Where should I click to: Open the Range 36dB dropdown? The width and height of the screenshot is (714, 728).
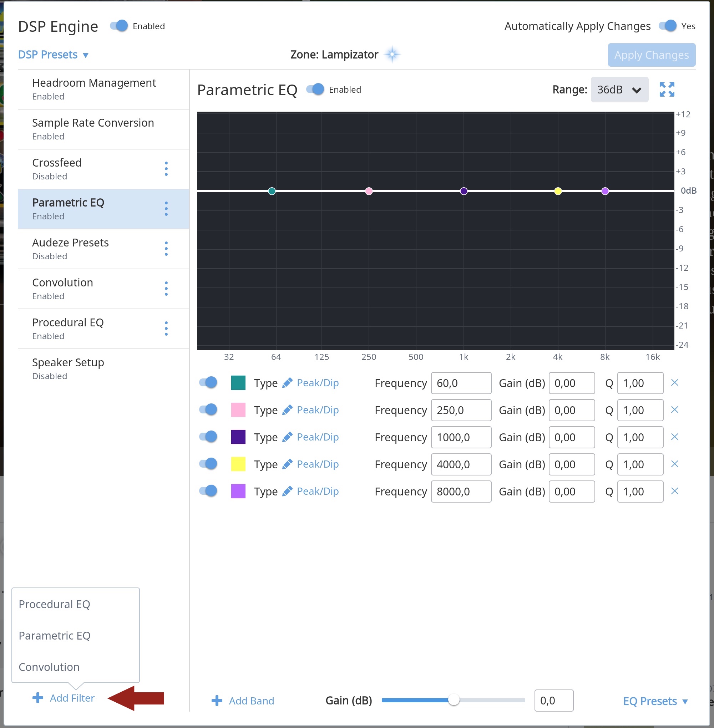(x=619, y=90)
